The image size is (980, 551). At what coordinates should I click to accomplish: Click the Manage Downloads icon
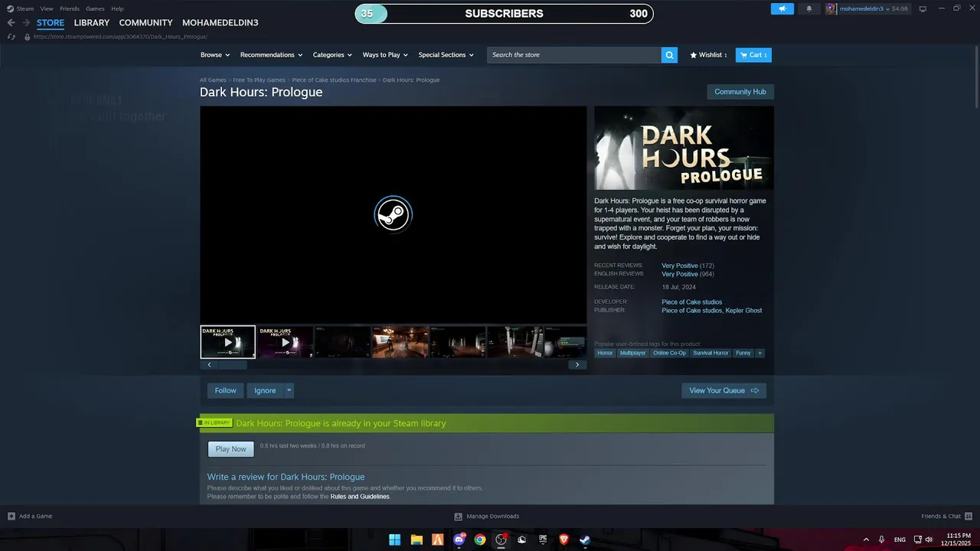tap(458, 516)
